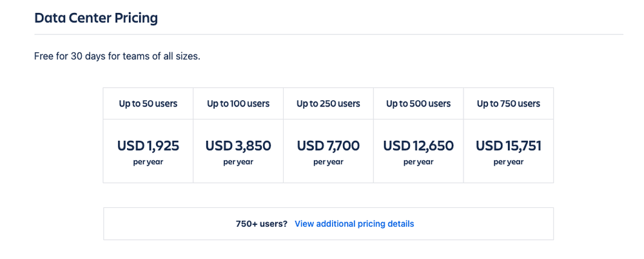644x259 pixels.
Task: Select per year below USD 3,850
Action: (239, 162)
